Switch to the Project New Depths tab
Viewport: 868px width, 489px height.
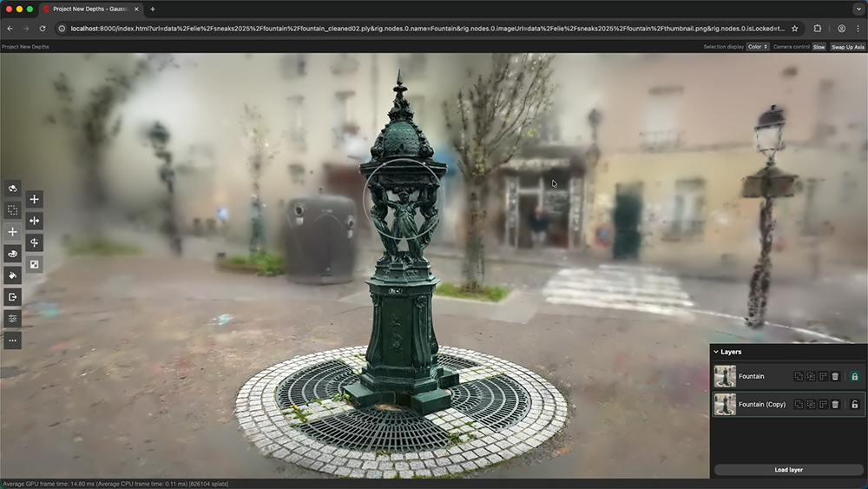tap(87, 9)
